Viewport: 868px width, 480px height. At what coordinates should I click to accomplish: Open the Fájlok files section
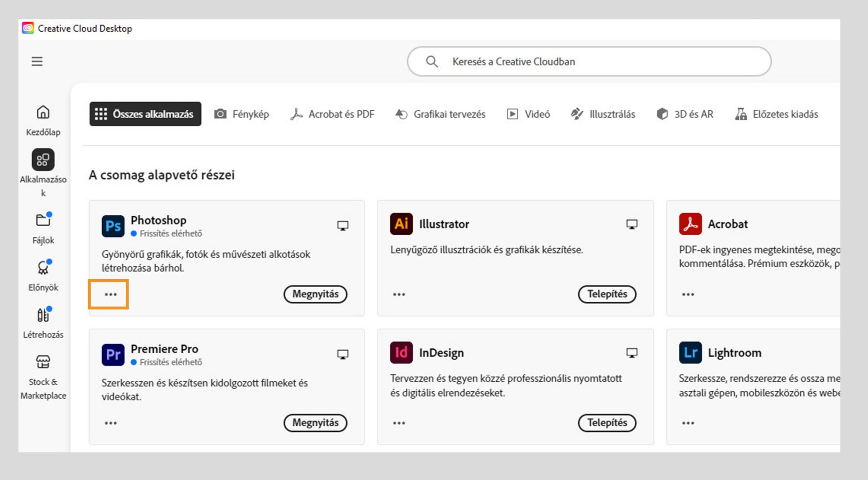click(43, 220)
